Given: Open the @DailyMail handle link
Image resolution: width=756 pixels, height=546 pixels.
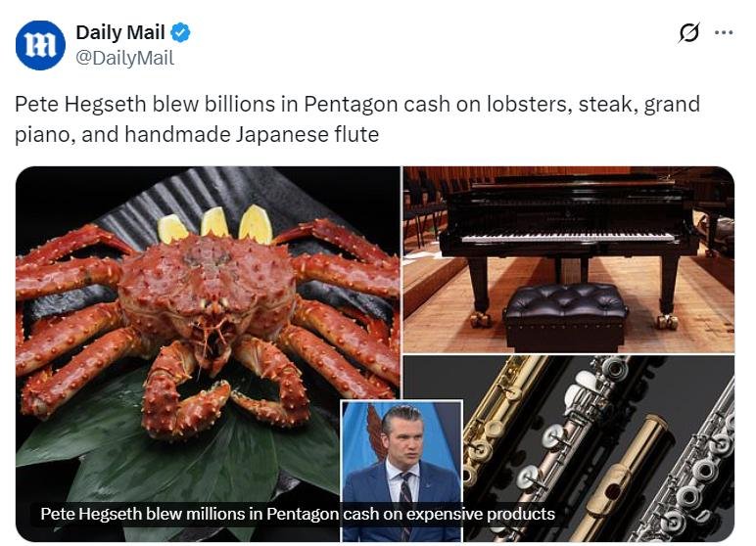Looking at the screenshot, I should (124, 58).
